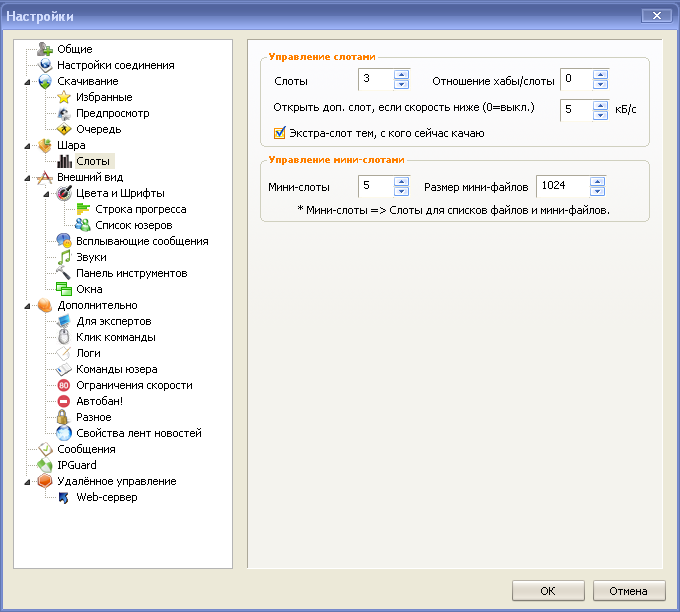Click the Внешний вид letter A icon
Viewport: 680px width, 612px height.
pyautogui.click(x=45, y=177)
